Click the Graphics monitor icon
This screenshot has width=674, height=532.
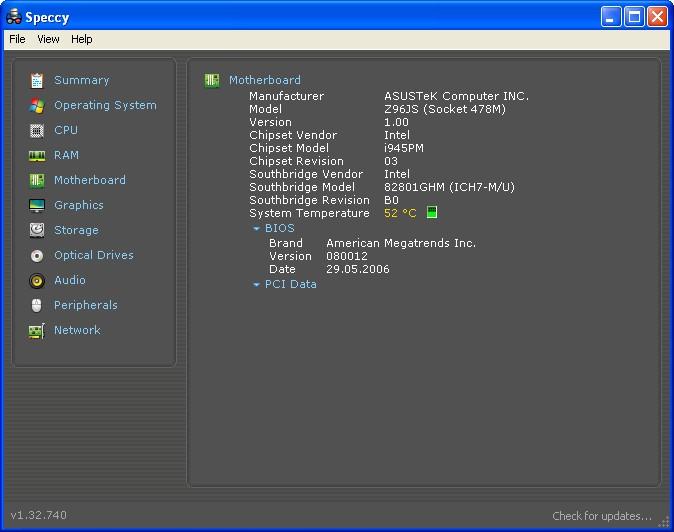[37, 205]
